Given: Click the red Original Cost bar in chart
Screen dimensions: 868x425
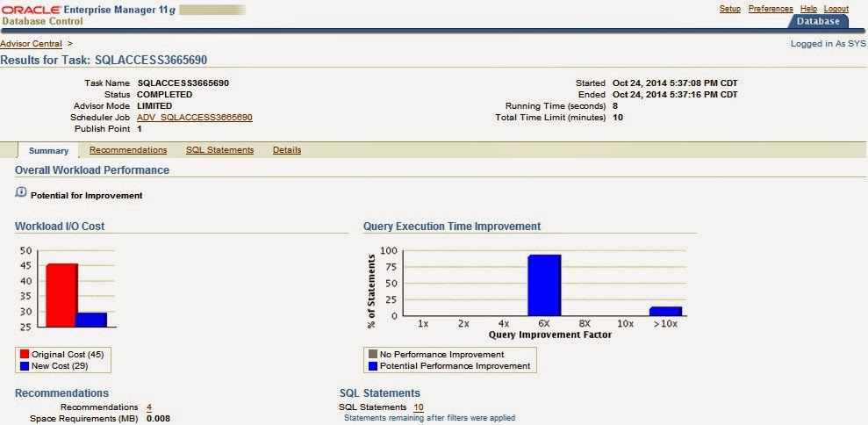Looking at the screenshot, I should tap(61, 295).
